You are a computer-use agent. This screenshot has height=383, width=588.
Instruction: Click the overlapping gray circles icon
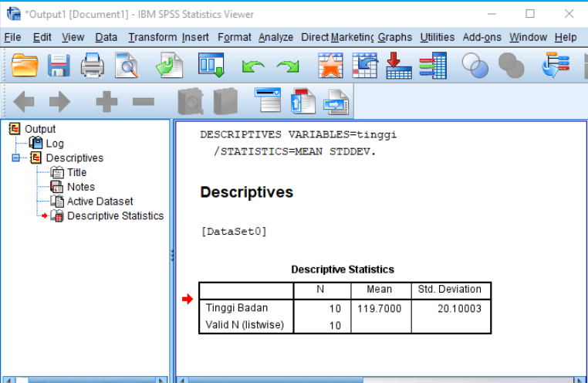pyautogui.click(x=511, y=66)
